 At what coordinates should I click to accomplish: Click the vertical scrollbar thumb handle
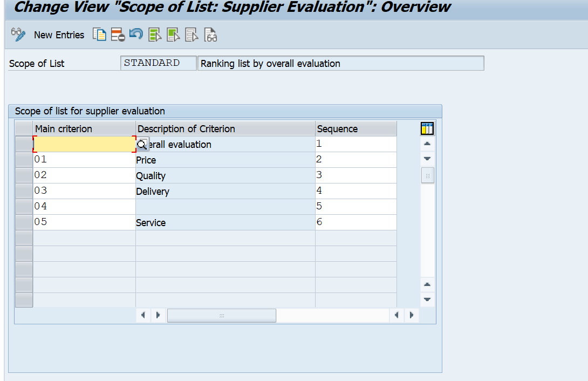(427, 175)
